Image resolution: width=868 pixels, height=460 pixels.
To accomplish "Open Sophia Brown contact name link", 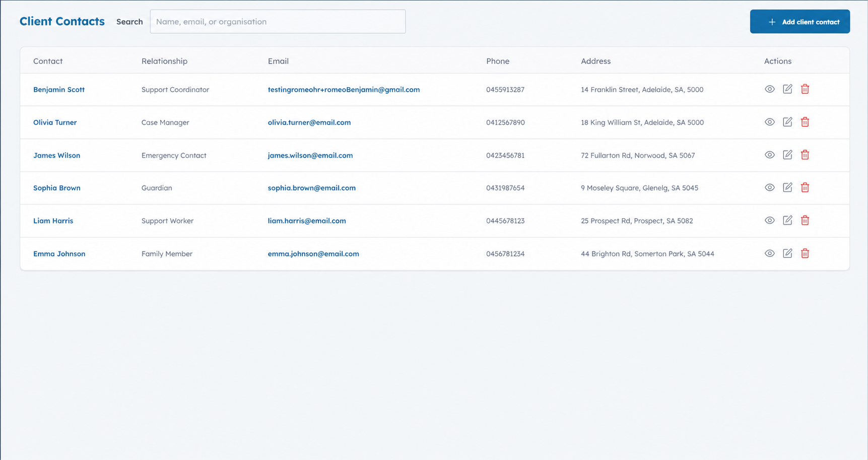I will (x=57, y=188).
